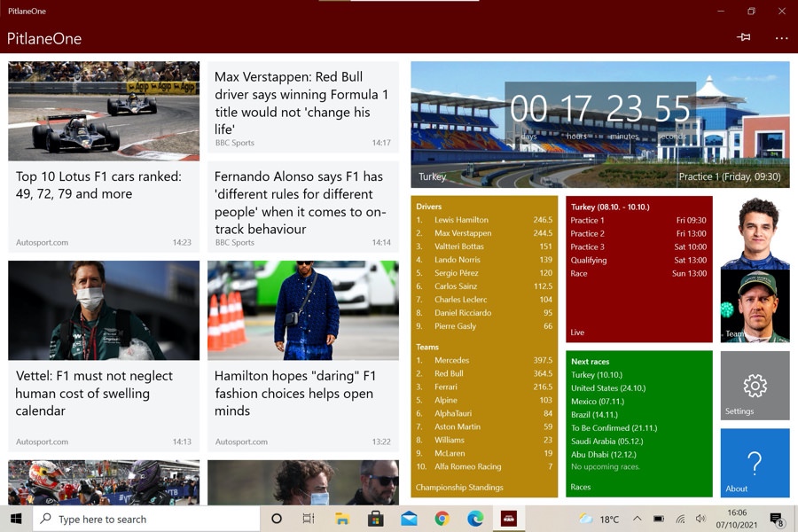Select United States (24.10.) next race

(x=608, y=388)
